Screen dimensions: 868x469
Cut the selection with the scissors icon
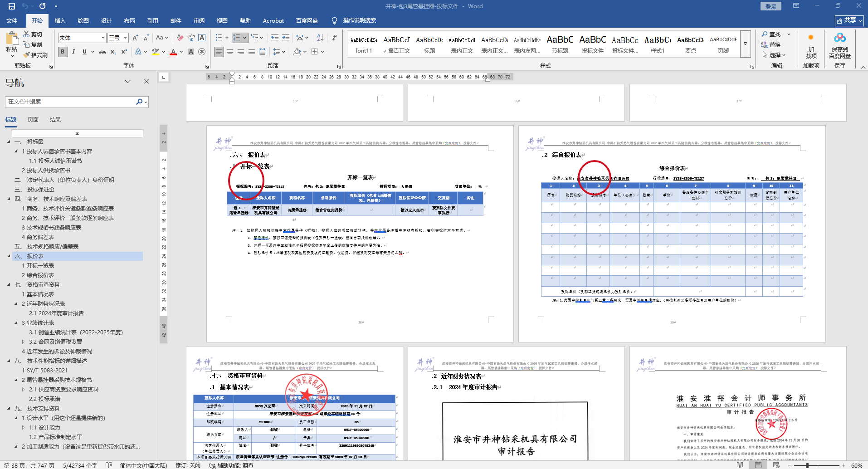tap(32, 34)
